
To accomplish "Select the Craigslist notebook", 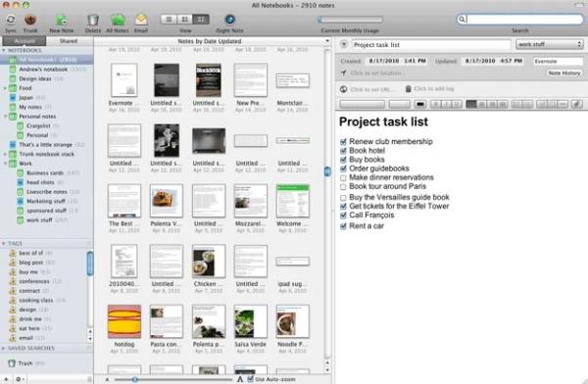I will click(x=38, y=125).
